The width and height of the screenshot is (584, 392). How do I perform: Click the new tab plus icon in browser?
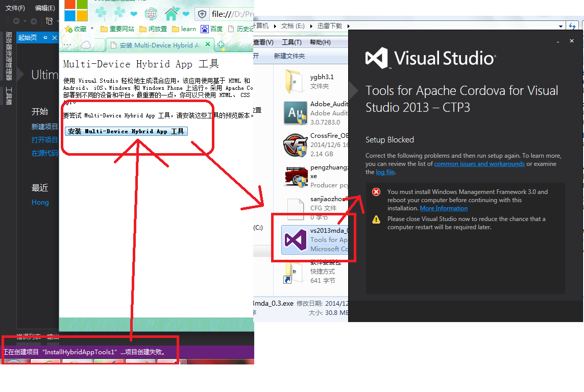pyautogui.click(x=221, y=44)
